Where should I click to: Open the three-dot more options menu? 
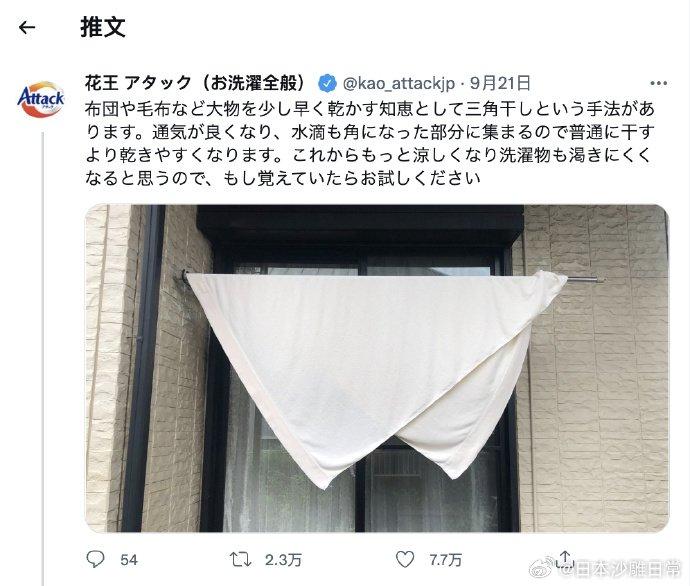click(658, 83)
